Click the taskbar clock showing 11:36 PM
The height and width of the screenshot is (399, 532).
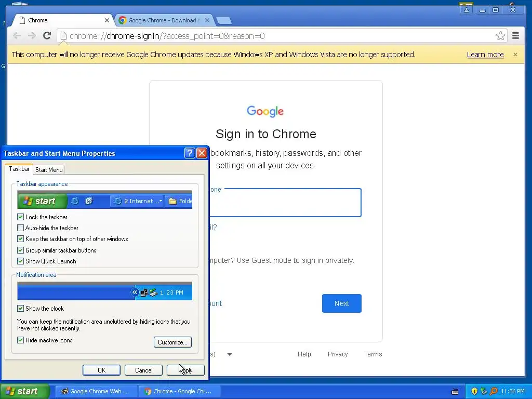tap(513, 392)
